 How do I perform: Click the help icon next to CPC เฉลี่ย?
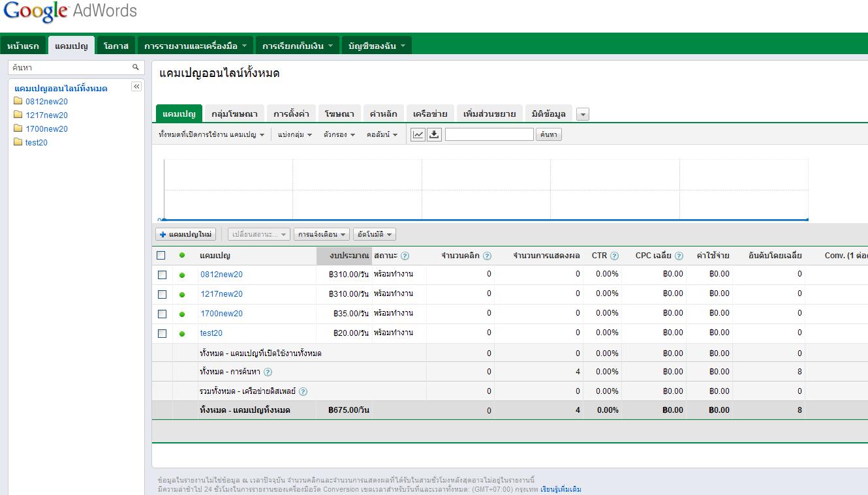coord(679,256)
